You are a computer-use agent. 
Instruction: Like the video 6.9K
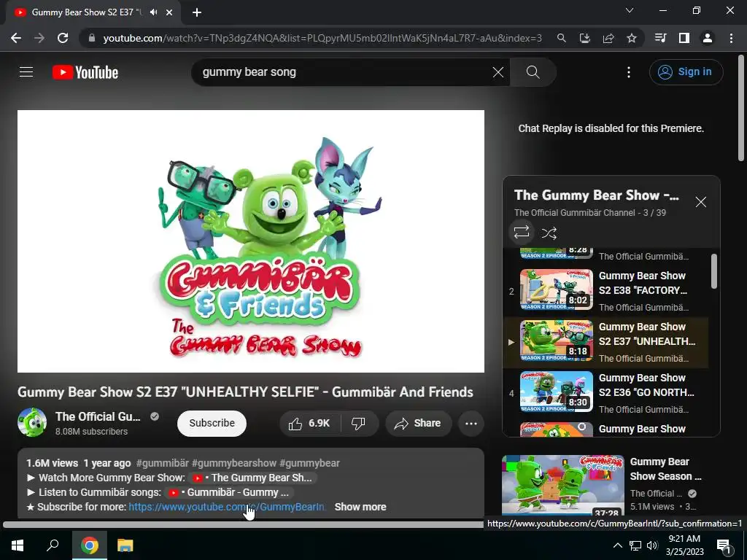click(310, 423)
